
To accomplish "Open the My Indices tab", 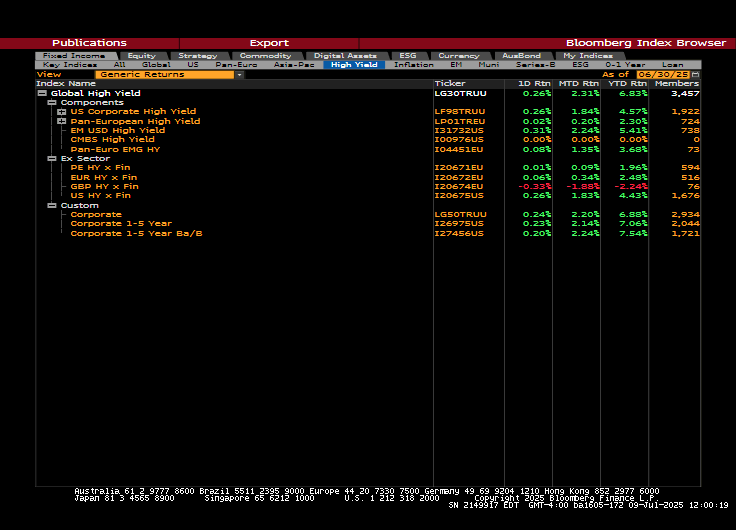I will coord(588,56).
